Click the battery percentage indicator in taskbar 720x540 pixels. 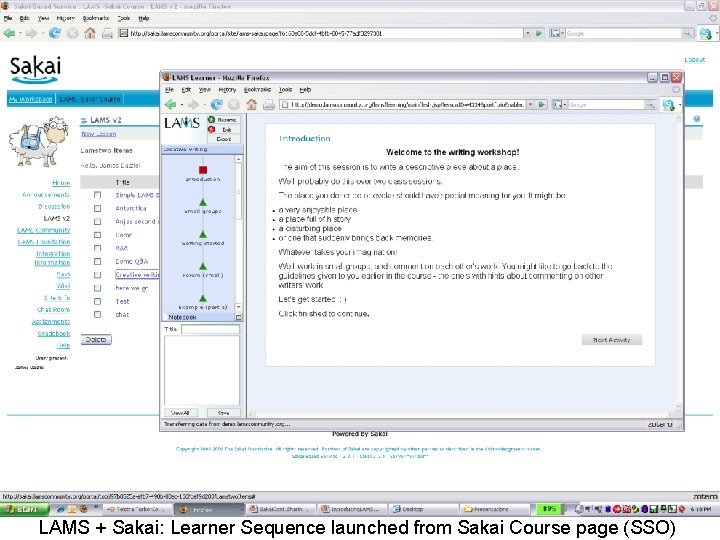(549, 509)
